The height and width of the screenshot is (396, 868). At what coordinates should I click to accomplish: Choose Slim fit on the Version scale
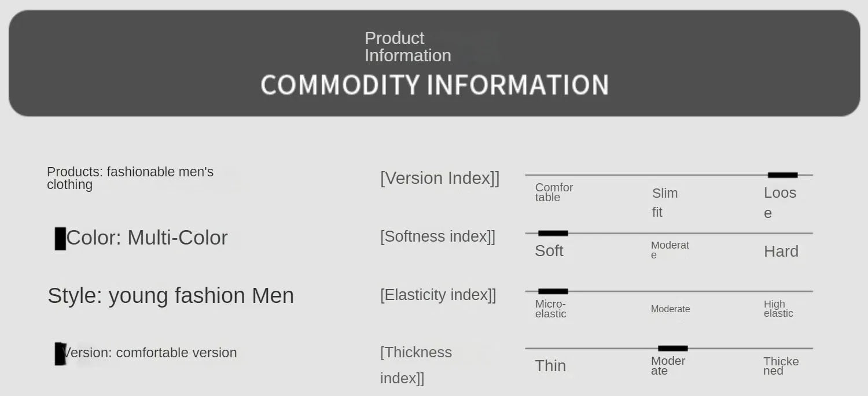pyautogui.click(x=664, y=202)
